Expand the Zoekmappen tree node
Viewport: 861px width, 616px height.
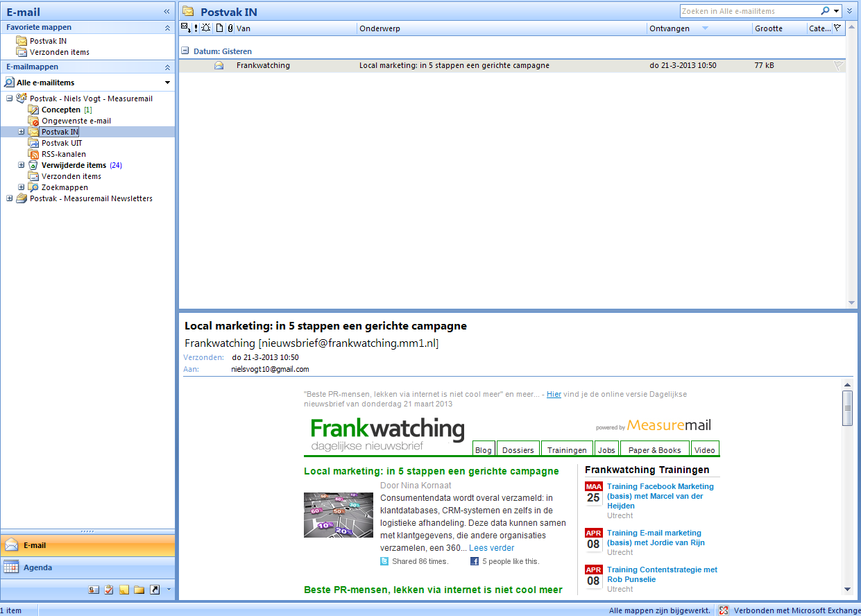(x=21, y=187)
